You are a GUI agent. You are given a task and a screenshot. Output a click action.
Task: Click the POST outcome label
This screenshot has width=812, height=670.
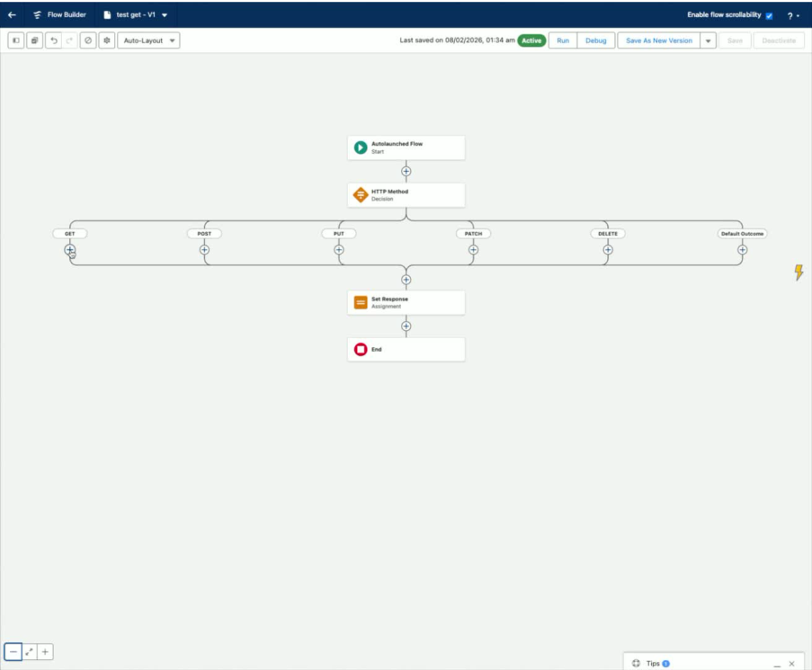coord(204,234)
